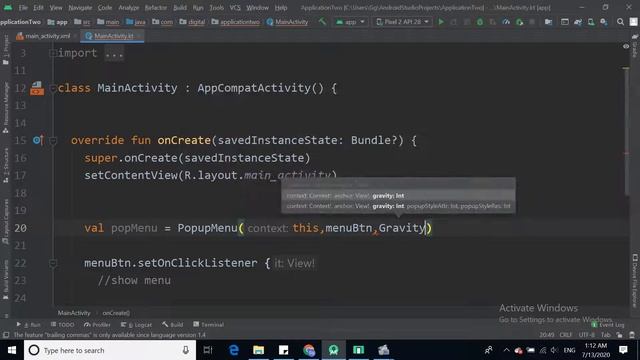Click the UTF-8 encoding in status bar
The image size is (640, 360).
pos(587,335)
